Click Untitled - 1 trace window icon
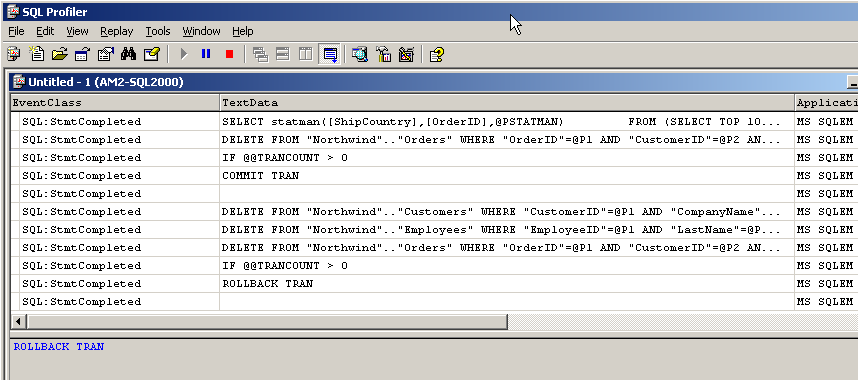The width and height of the screenshot is (858, 380). [x=19, y=82]
